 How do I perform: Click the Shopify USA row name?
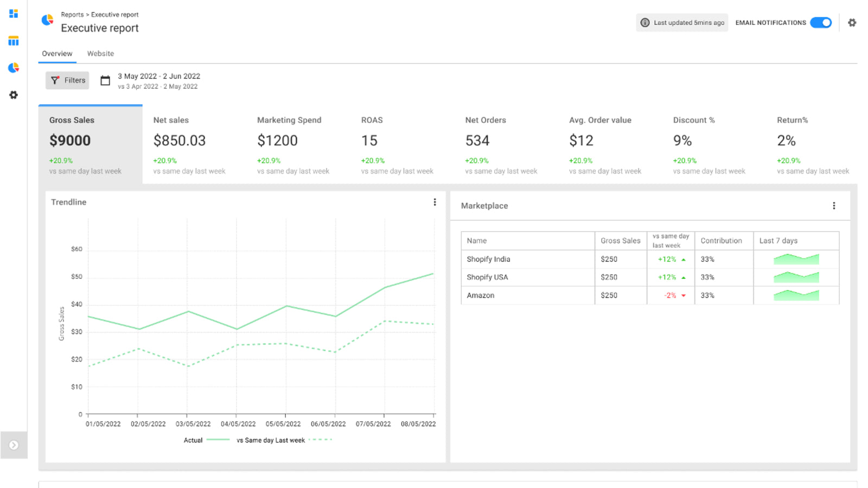487,277
